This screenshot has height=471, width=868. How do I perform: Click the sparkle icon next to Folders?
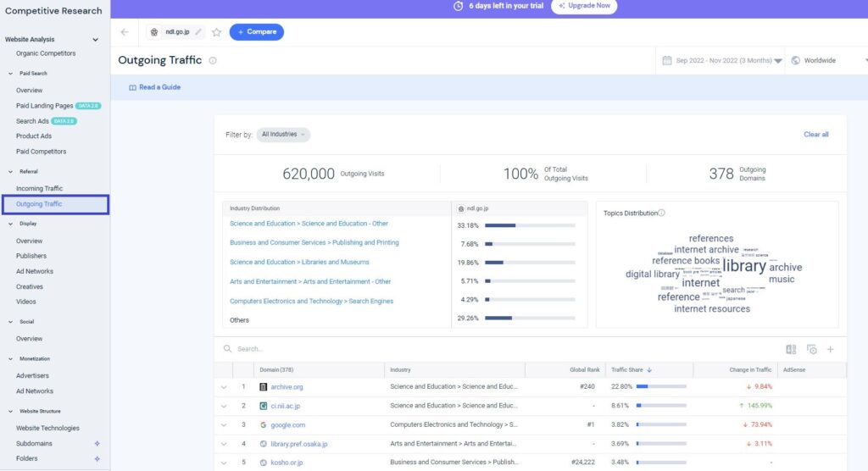97,459
